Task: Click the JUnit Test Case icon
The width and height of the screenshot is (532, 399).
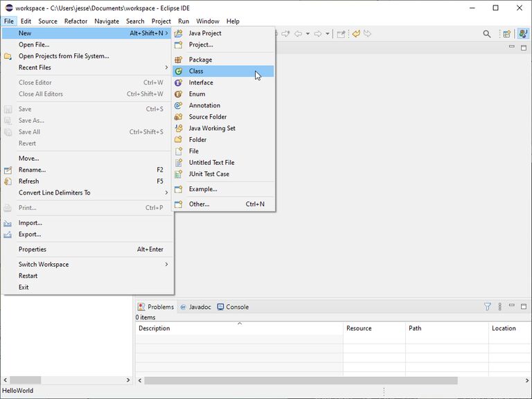Action: click(179, 175)
